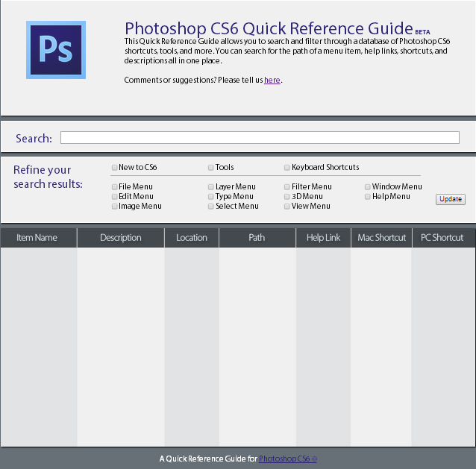This screenshot has width=476, height=469.
Task: Check the Tools filter checkbox
Action: (210, 168)
